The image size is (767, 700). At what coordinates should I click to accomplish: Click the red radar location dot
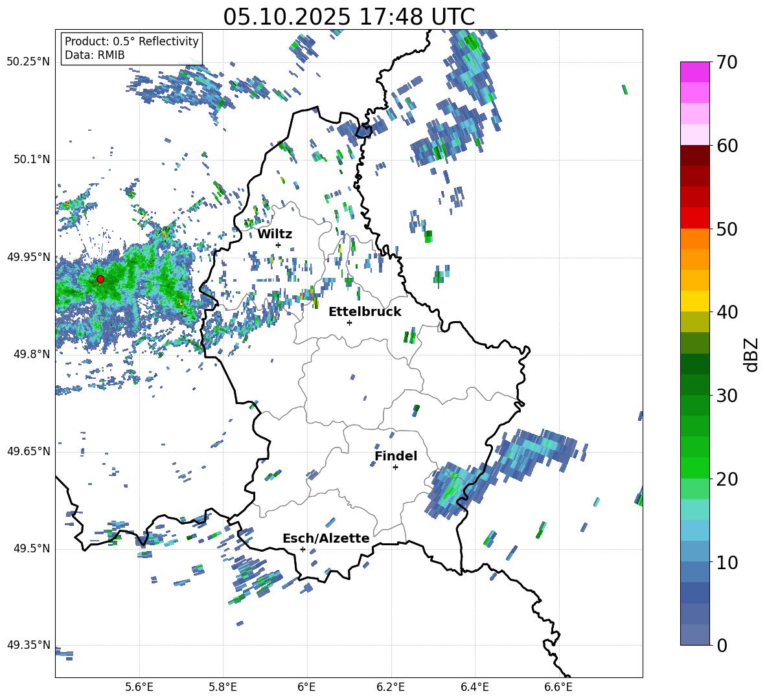pos(100,279)
